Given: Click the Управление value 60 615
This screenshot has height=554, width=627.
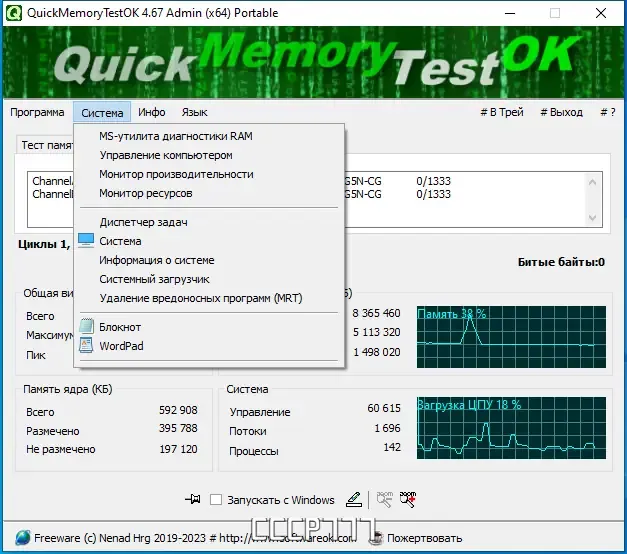Looking at the screenshot, I should [384, 408].
